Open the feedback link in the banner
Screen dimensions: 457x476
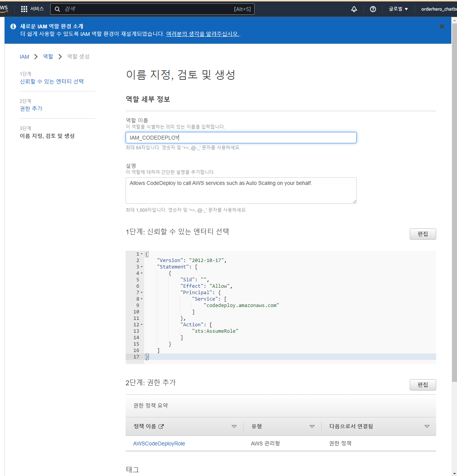click(x=202, y=34)
